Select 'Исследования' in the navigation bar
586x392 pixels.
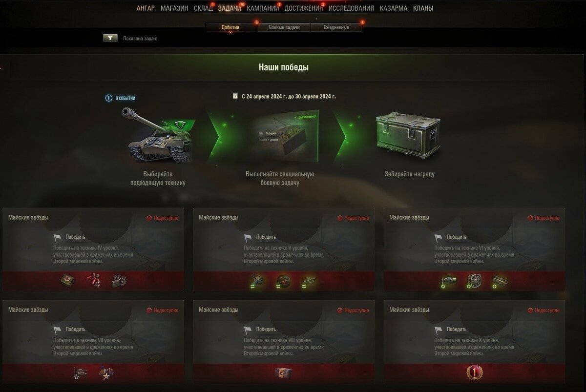(x=351, y=8)
